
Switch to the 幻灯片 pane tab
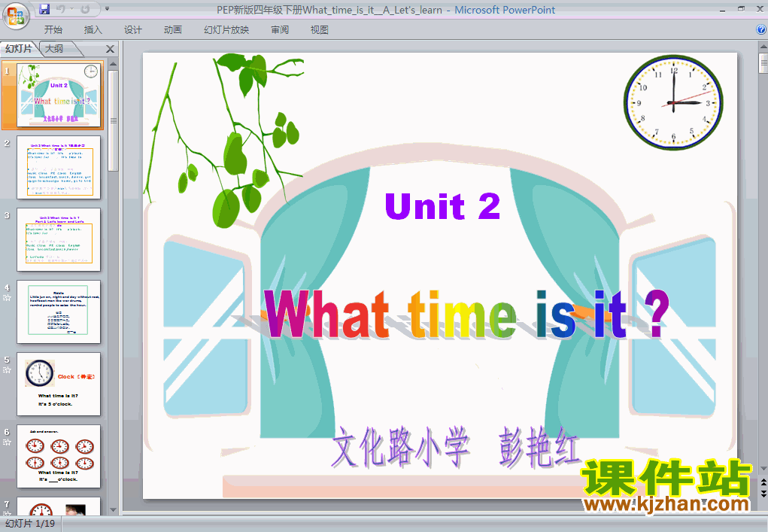point(19,48)
